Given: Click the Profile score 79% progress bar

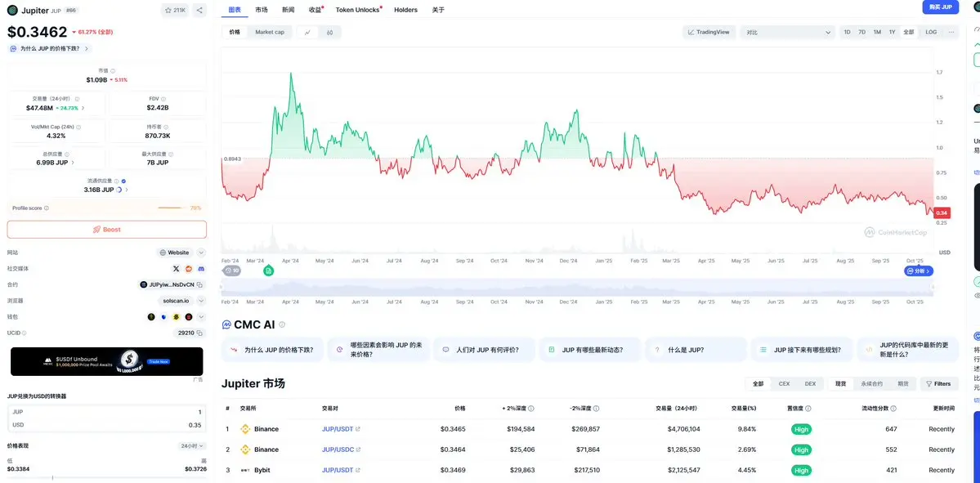Looking at the screenshot, I should (172, 208).
